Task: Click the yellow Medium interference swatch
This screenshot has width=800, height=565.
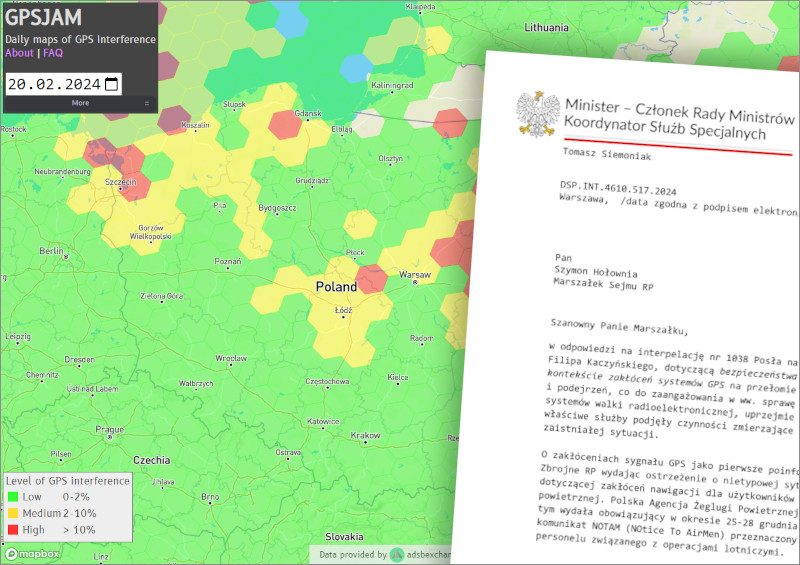Action: (x=13, y=513)
